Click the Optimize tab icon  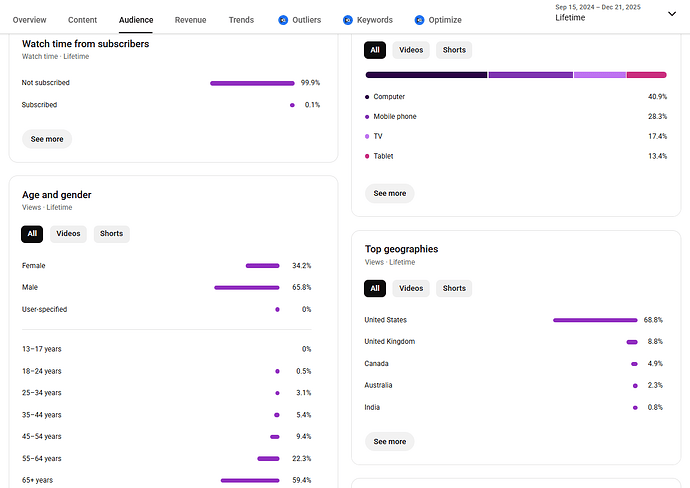coord(419,20)
